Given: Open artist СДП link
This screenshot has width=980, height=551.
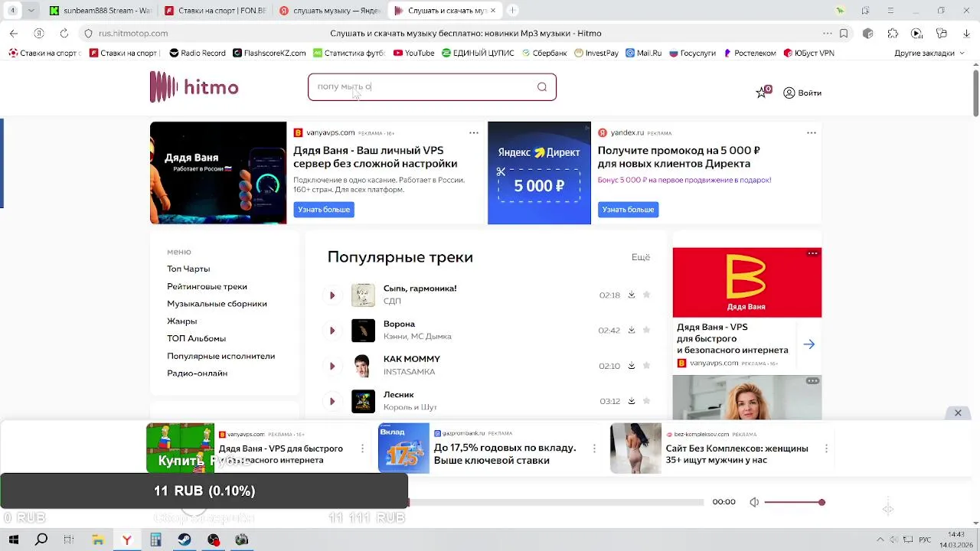Looking at the screenshot, I should (x=392, y=302).
